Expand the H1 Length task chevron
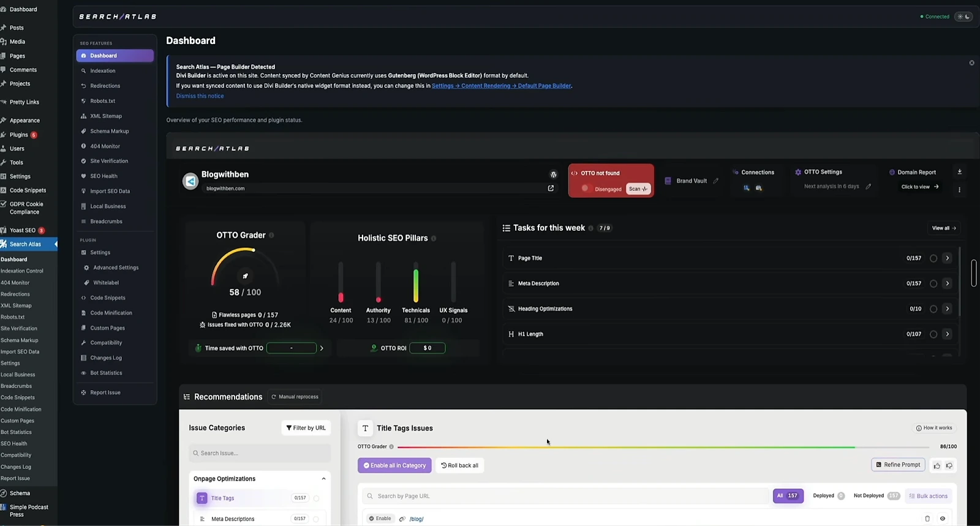 [948, 334]
